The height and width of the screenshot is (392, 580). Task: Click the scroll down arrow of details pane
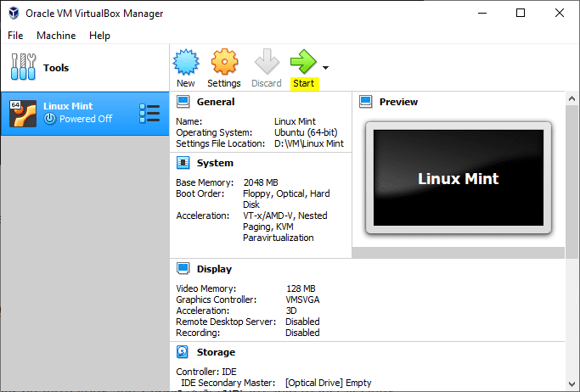click(x=572, y=384)
